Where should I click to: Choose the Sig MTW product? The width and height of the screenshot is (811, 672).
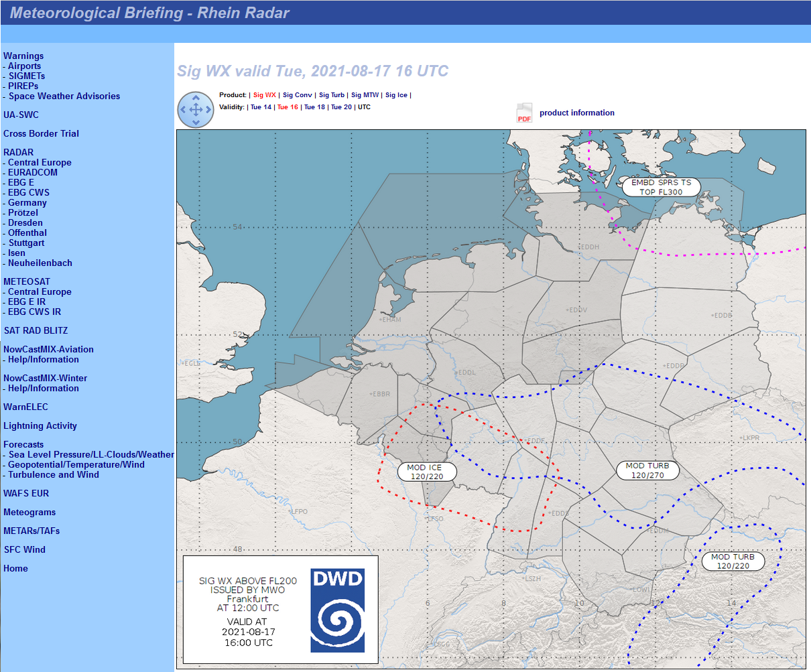pyautogui.click(x=365, y=95)
